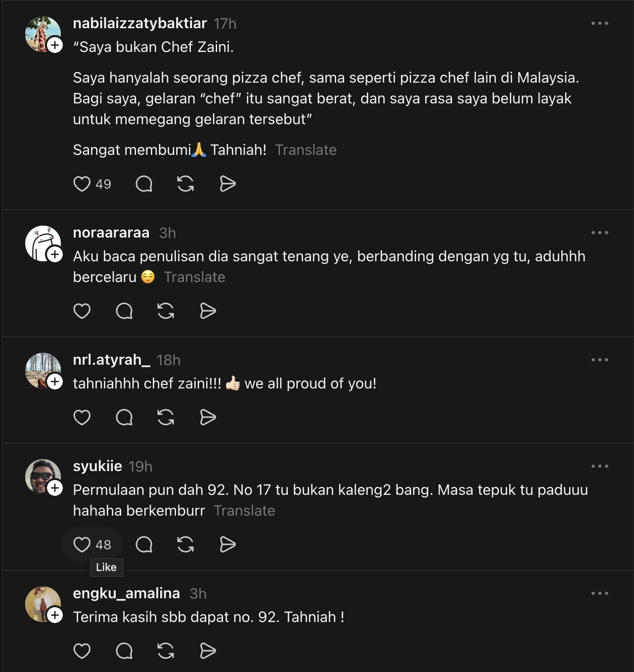Translate nabilaizzatybaktiar's post
This screenshot has width=634, height=672.
click(x=306, y=150)
